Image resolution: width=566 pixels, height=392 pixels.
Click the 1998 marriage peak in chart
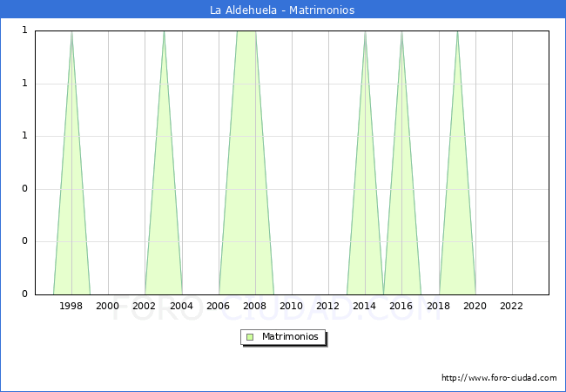click(71, 162)
